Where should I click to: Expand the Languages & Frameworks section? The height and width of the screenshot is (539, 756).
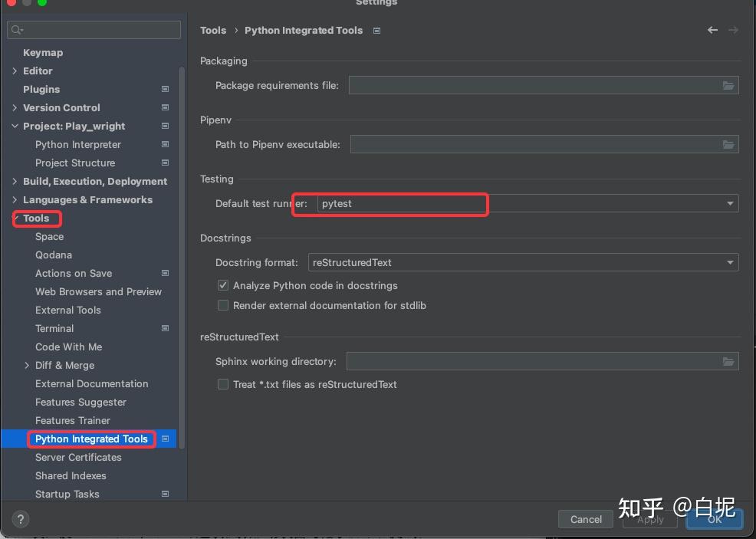coord(15,199)
